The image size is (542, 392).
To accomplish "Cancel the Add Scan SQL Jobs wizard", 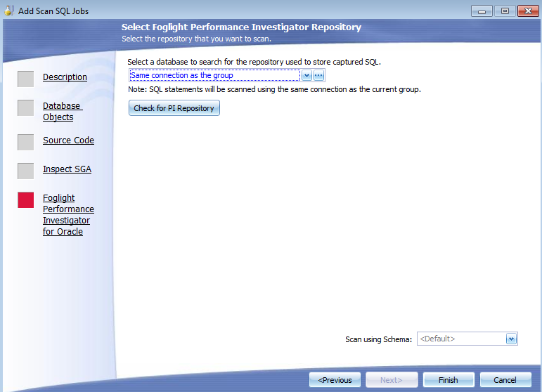I will (505, 380).
